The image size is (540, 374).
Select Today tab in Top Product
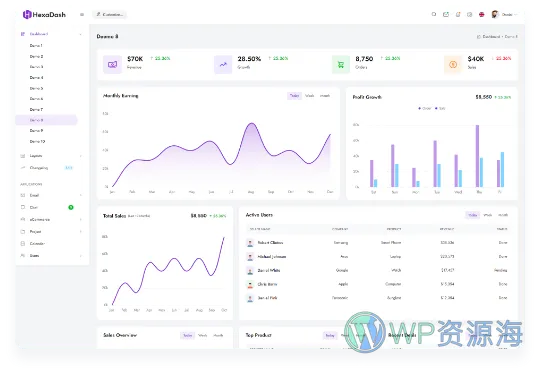point(330,335)
